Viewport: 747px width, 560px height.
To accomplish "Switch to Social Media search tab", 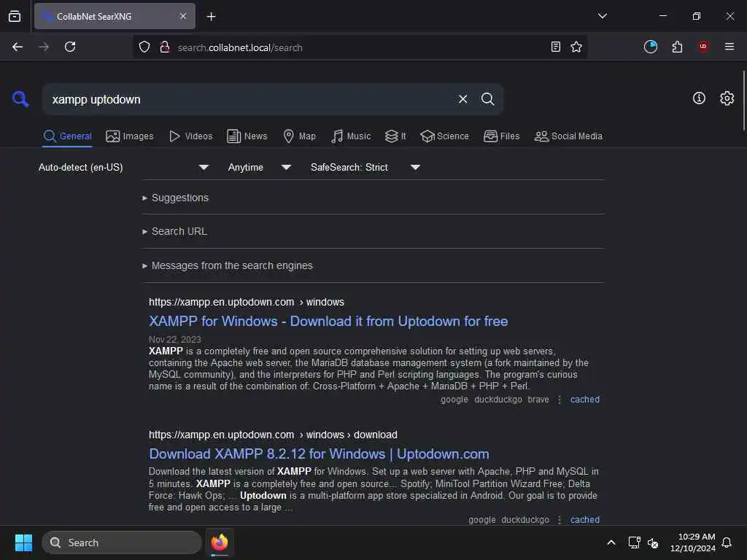I will click(568, 136).
